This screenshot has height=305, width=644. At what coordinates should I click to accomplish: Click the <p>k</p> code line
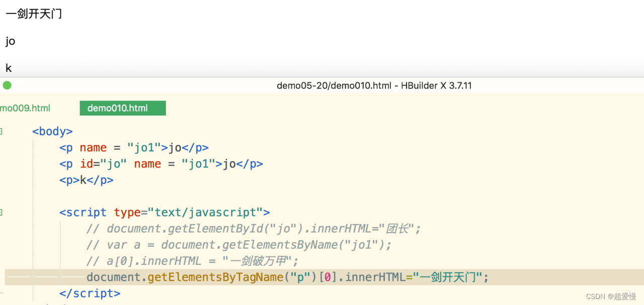click(x=87, y=180)
